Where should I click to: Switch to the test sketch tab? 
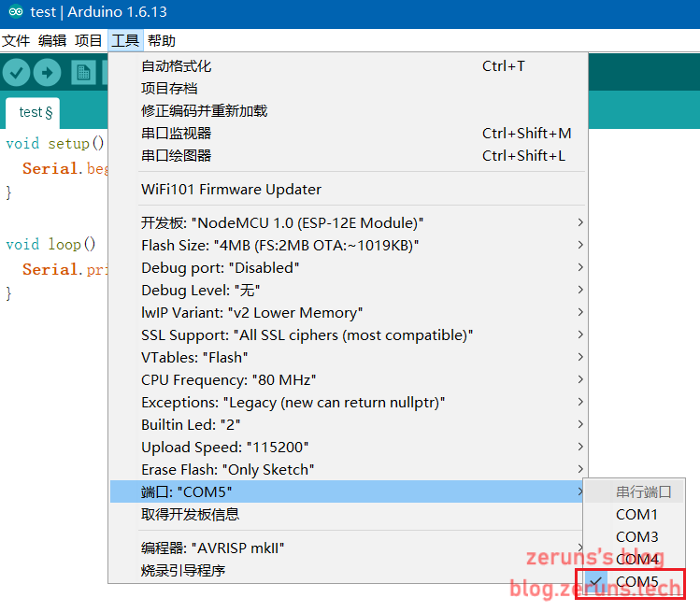pyautogui.click(x=36, y=112)
